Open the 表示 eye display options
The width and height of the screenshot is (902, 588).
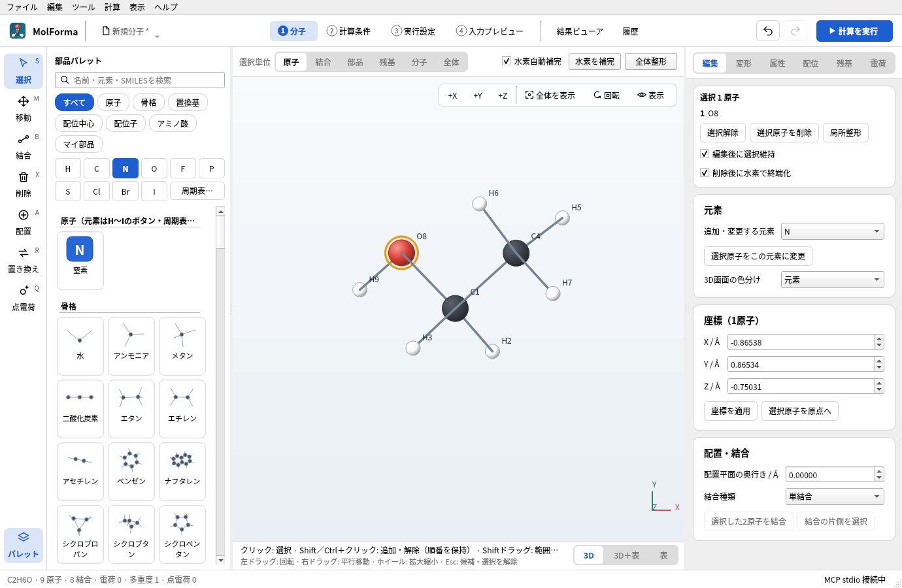click(x=651, y=95)
